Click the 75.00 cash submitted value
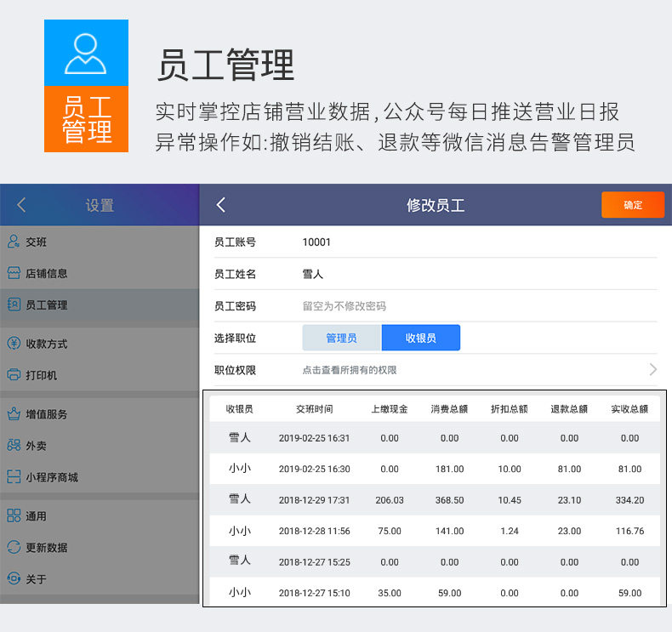The width and height of the screenshot is (672, 632). [389, 531]
